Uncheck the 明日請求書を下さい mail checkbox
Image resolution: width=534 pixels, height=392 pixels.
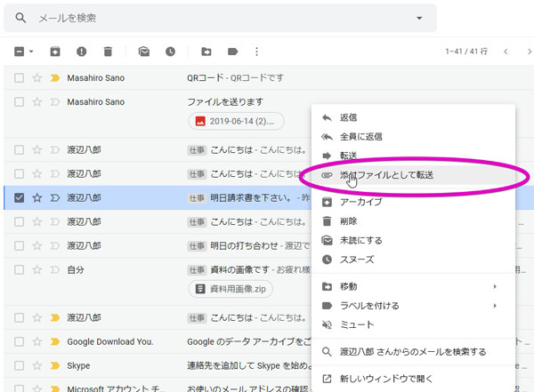[x=20, y=197]
